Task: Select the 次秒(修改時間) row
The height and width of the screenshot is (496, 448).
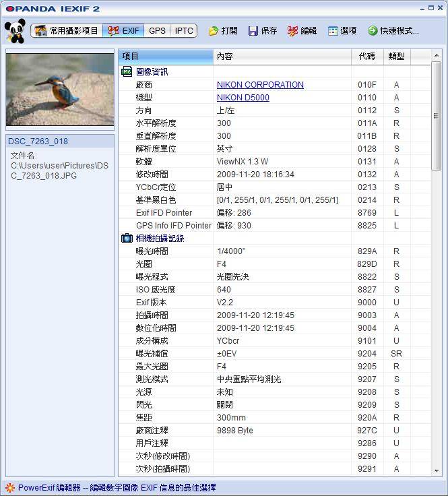Action: [275, 456]
